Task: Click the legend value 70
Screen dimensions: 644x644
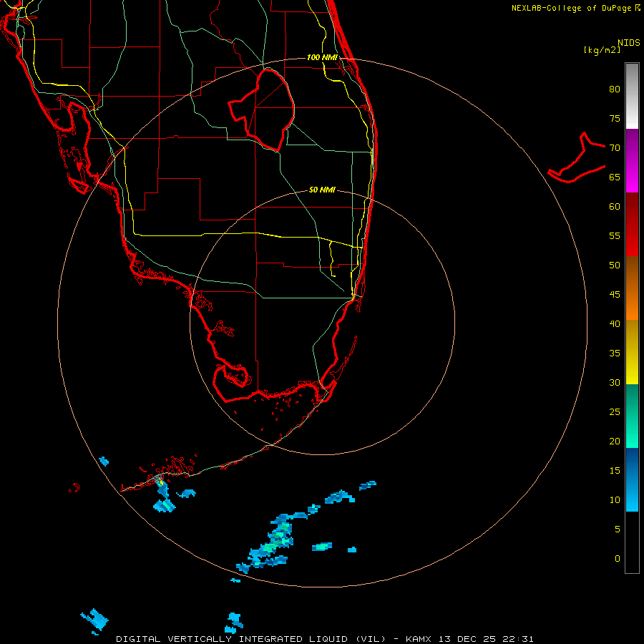Action: [x=615, y=148]
